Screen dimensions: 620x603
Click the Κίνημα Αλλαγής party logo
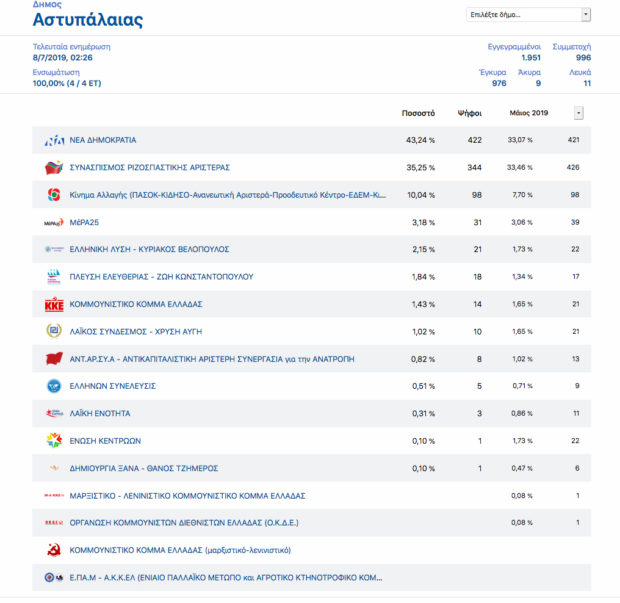point(54,195)
